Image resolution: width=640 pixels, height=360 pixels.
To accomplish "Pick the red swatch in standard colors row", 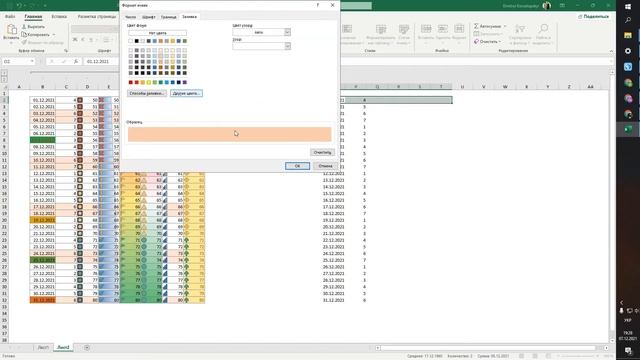I will [x=137, y=82].
